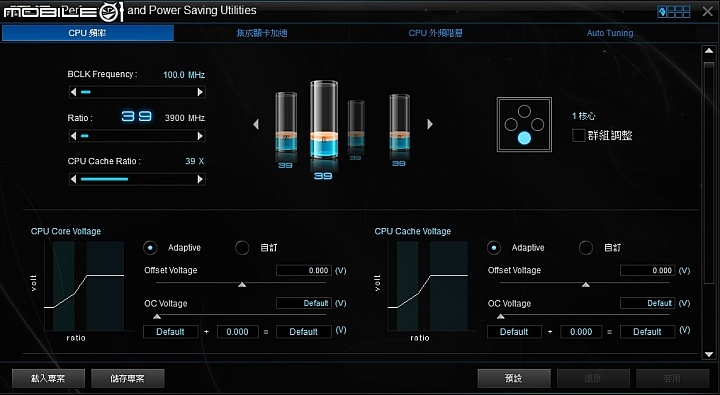Click the Ratio slider track

coord(137,136)
